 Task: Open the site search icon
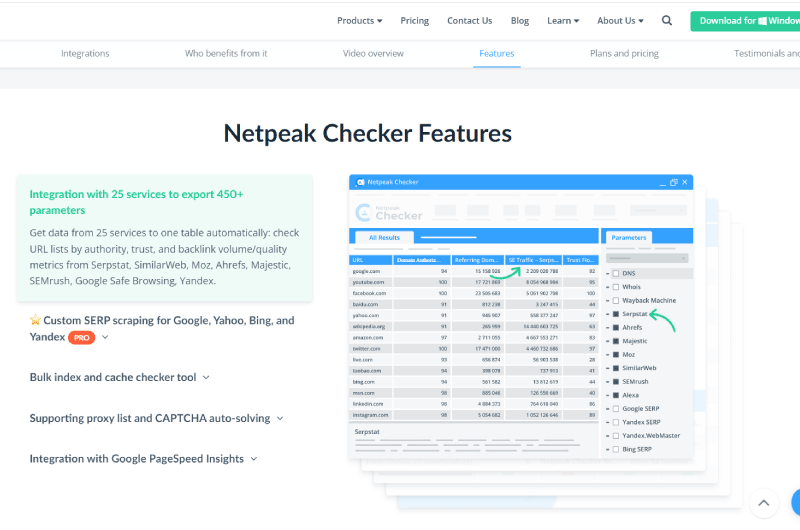pyautogui.click(x=666, y=20)
